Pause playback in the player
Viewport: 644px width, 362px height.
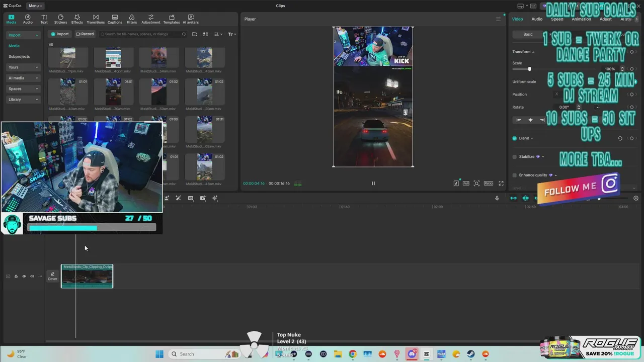373,184
